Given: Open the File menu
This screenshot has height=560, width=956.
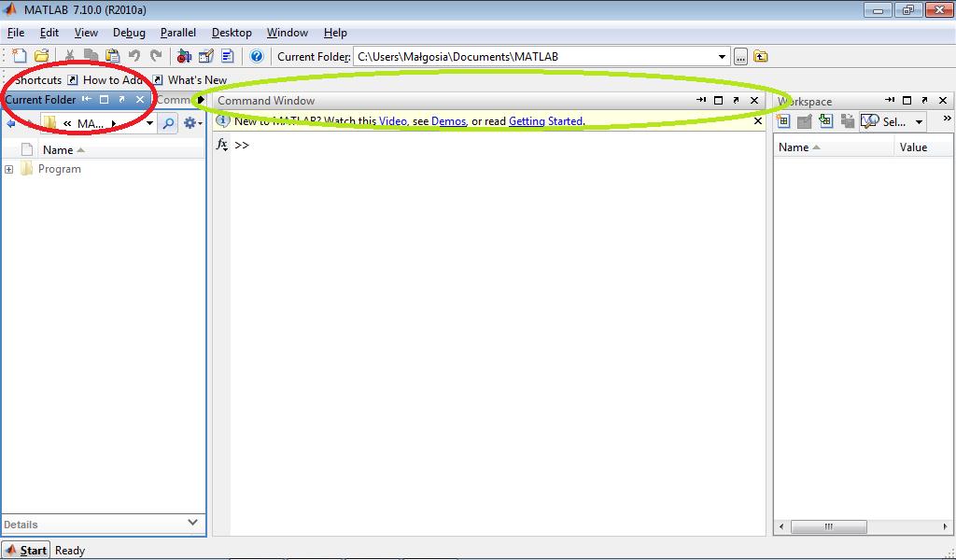Looking at the screenshot, I should point(16,33).
